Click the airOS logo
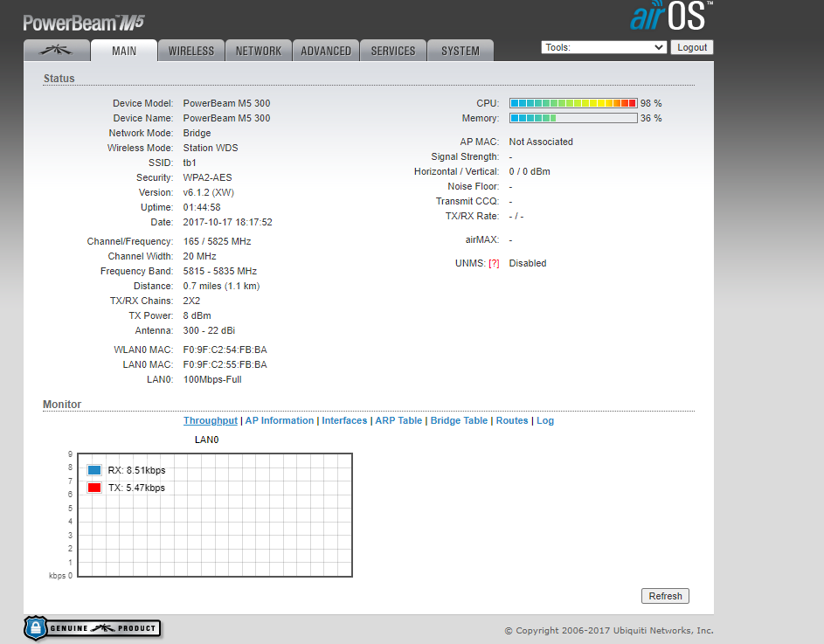The image size is (824, 644). click(x=671, y=16)
